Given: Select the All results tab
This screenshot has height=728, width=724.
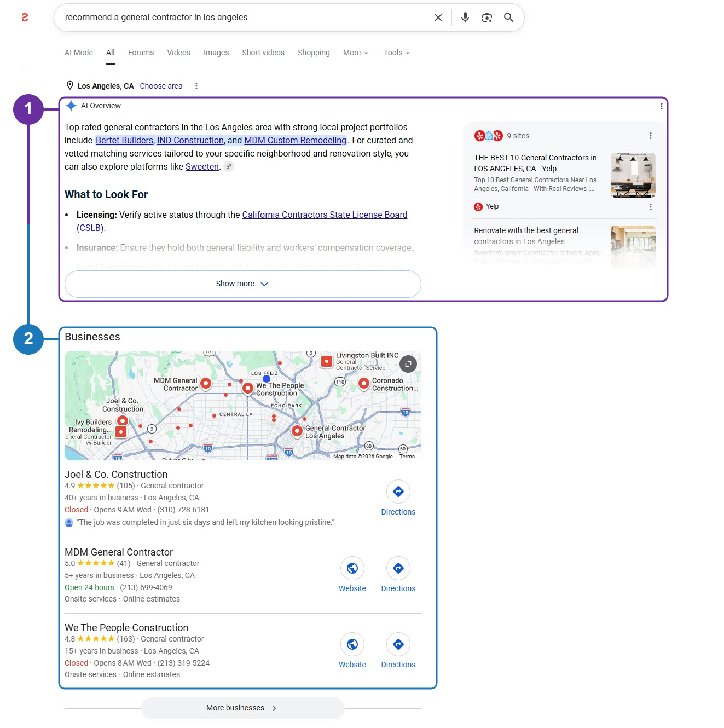Looking at the screenshot, I should coord(111,53).
